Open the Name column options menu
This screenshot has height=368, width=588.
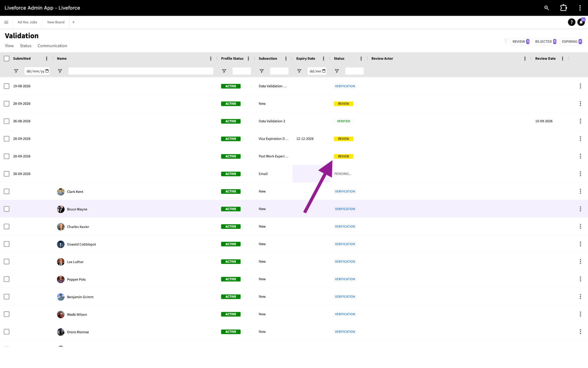pyautogui.click(x=211, y=59)
